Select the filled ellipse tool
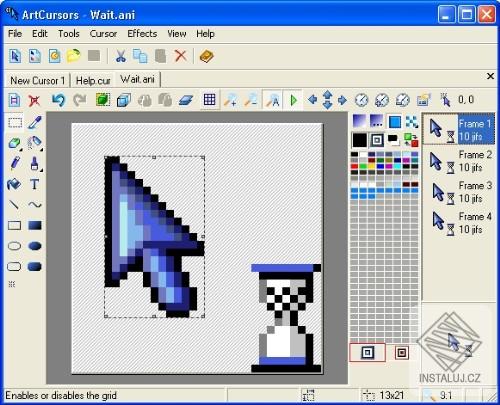The width and height of the screenshot is (500, 405). click(x=35, y=246)
